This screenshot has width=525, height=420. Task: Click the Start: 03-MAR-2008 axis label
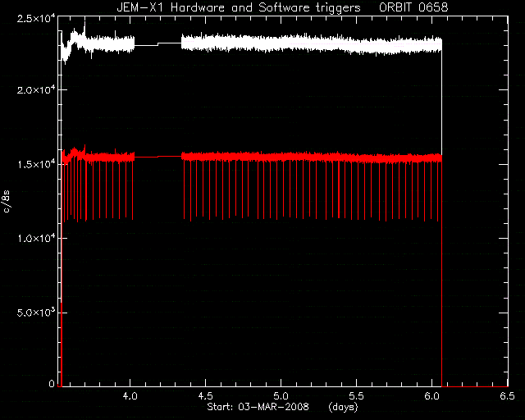click(258, 407)
